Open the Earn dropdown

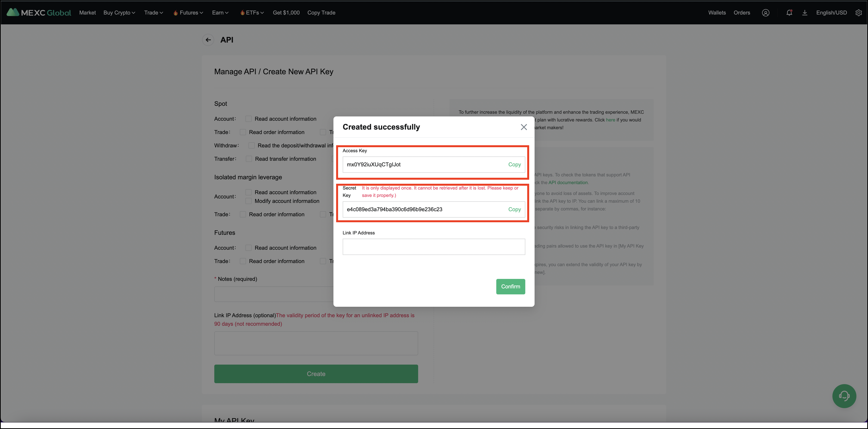tap(220, 13)
